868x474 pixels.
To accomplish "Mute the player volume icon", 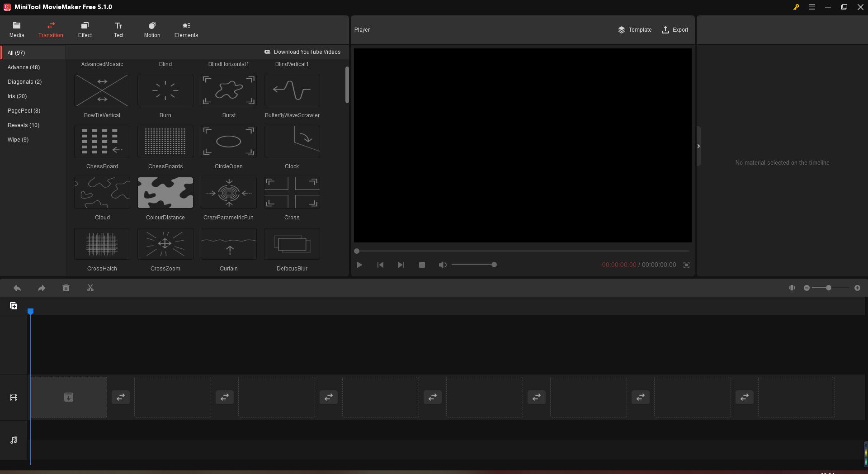I will tap(443, 265).
